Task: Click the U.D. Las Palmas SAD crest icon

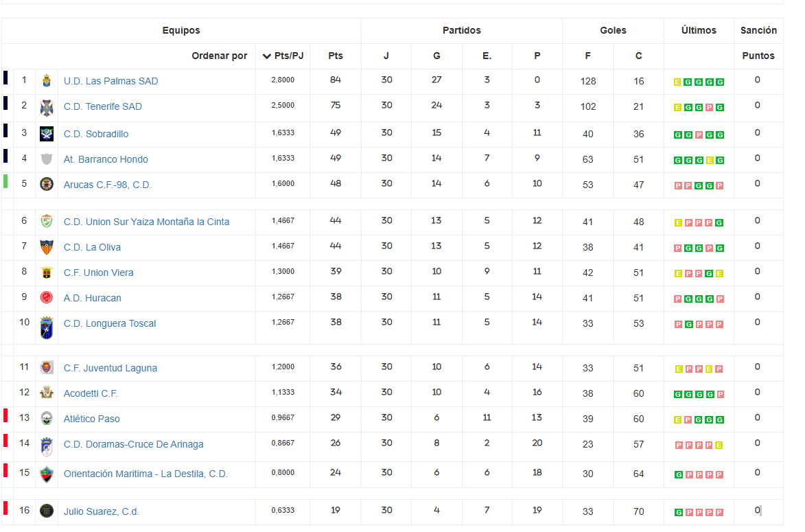Action: (47, 80)
